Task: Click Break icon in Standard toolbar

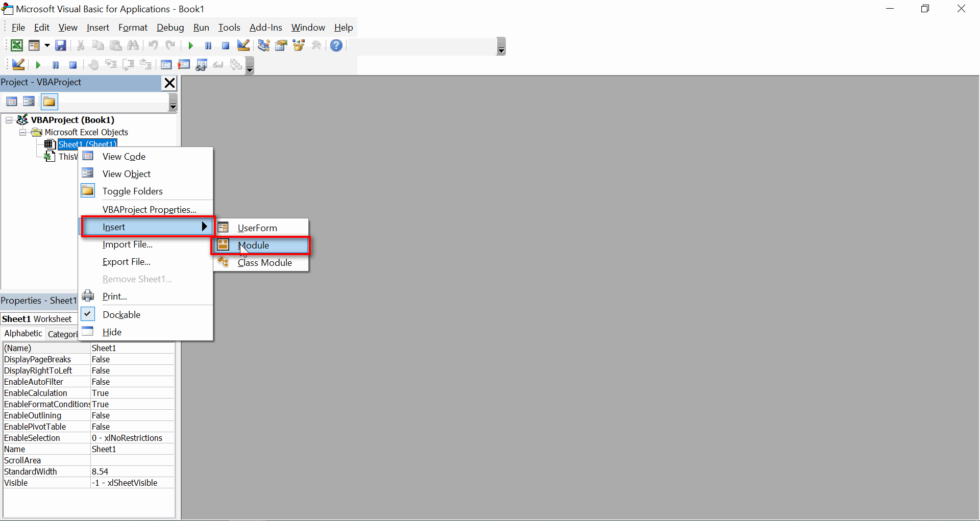Action: [208, 45]
